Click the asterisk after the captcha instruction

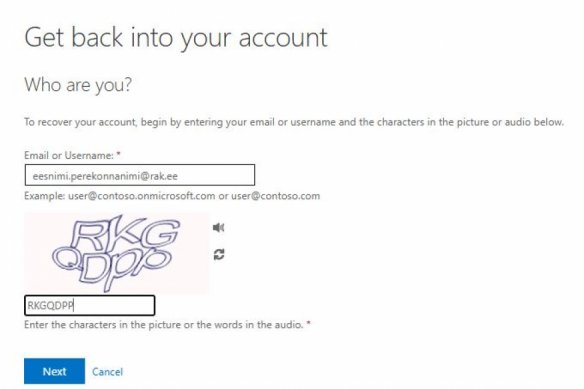pyautogui.click(x=308, y=323)
